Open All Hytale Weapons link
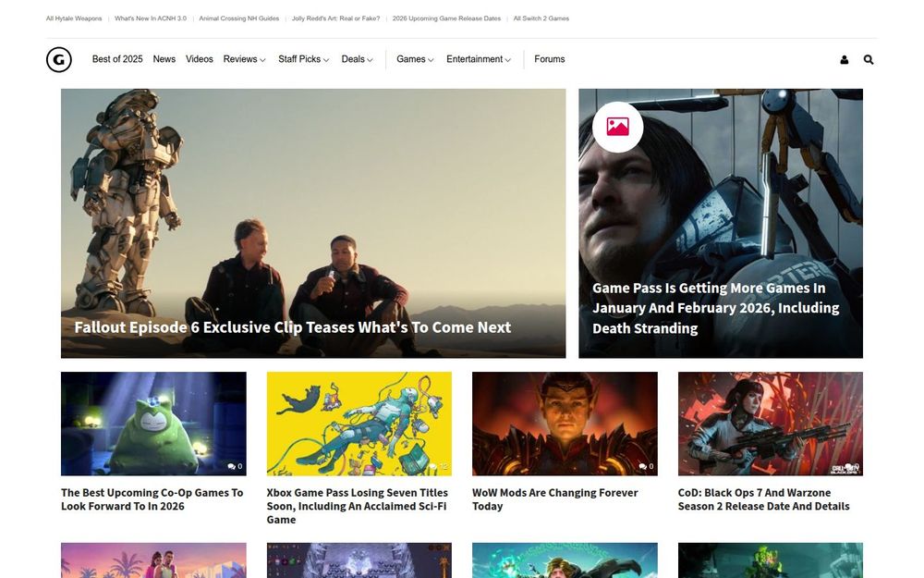Viewport: 924px width, 578px height. point(74,18)
